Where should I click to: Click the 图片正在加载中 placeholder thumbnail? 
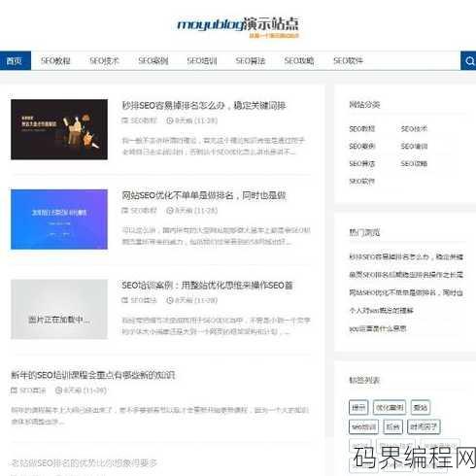59,309
